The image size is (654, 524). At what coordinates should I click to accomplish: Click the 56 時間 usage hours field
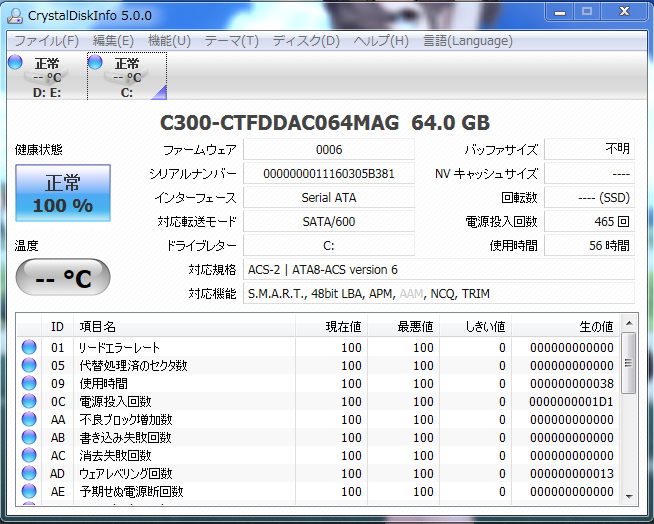pyautogui.click(x=589, y=246)
